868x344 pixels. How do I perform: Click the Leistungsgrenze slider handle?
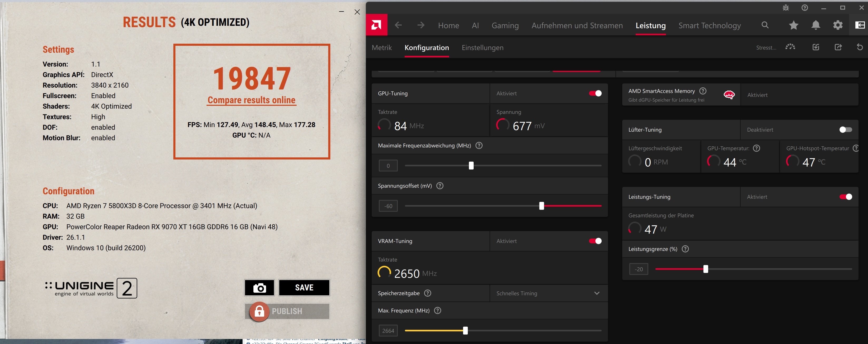pyautogui.click(x=705, y=269)
